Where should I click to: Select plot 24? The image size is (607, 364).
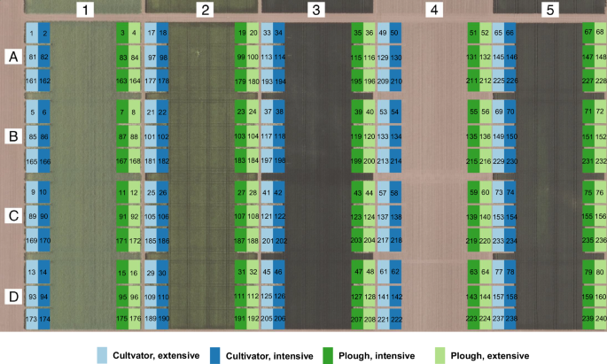[x=253, y=112]
